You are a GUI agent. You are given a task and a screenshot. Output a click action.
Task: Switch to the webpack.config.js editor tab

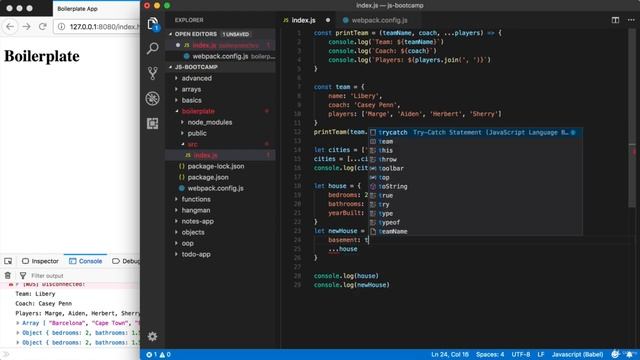379,20
